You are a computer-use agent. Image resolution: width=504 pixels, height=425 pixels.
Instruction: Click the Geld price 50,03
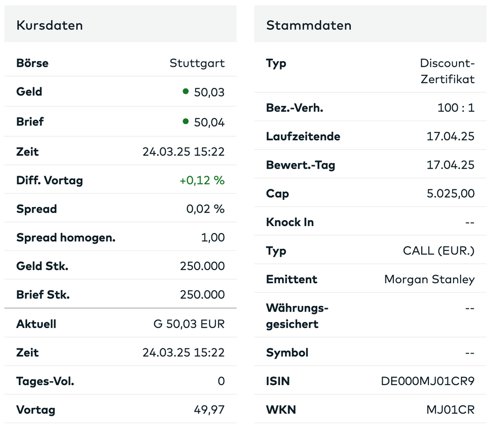click(x=209, y=92)
